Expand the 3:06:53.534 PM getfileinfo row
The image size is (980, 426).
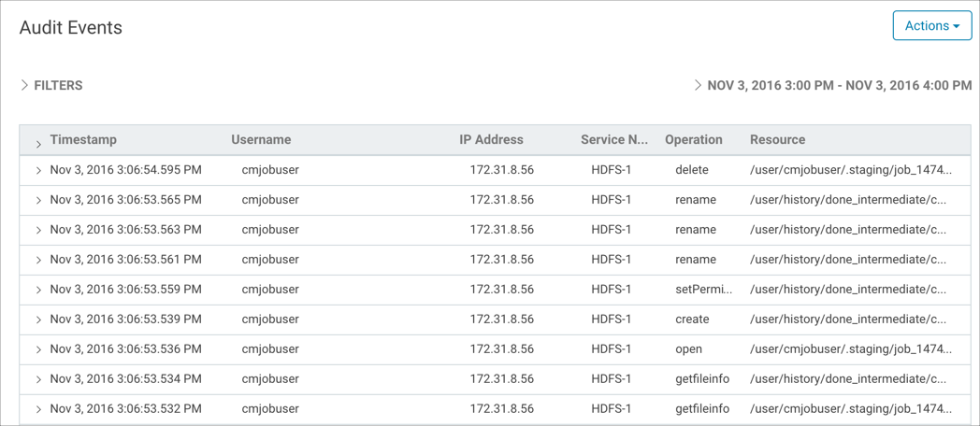[38, 380]
